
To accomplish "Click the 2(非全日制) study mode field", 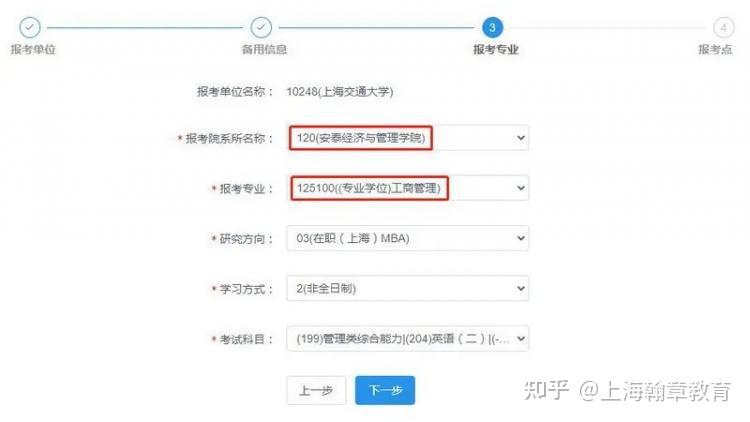I will (x=408, y=289).
